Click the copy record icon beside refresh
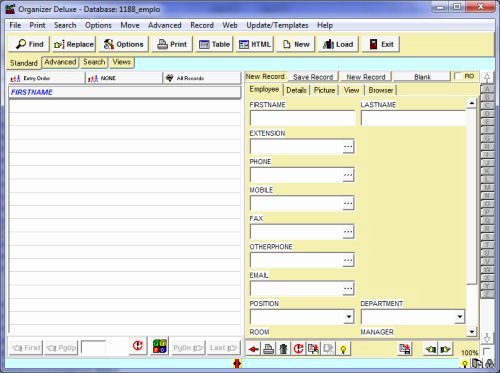This screenshot has height=373, width=500. point(313,349)
